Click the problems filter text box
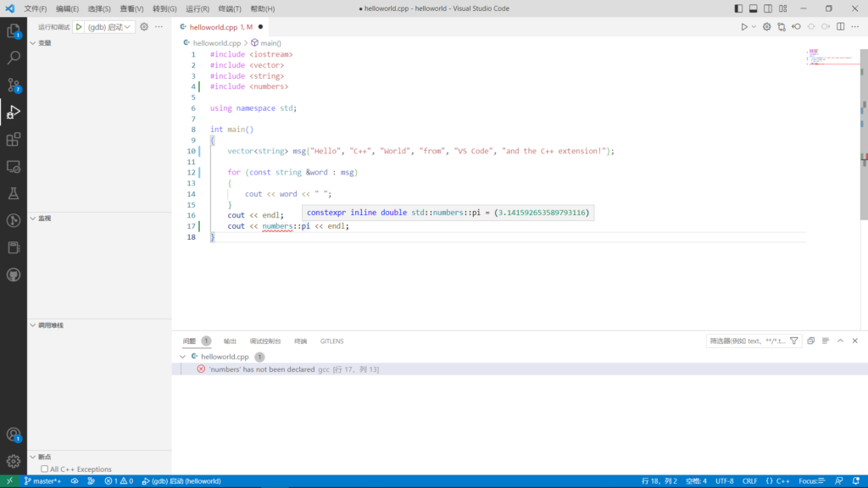Viewport: 868px width, 488px height. (746, 341)
